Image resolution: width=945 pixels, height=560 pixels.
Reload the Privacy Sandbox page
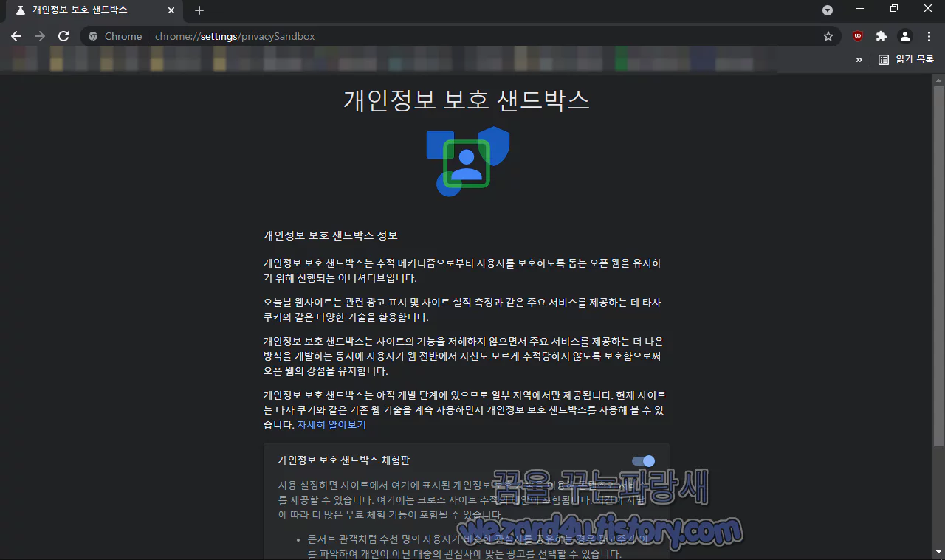tap(63, 35)
